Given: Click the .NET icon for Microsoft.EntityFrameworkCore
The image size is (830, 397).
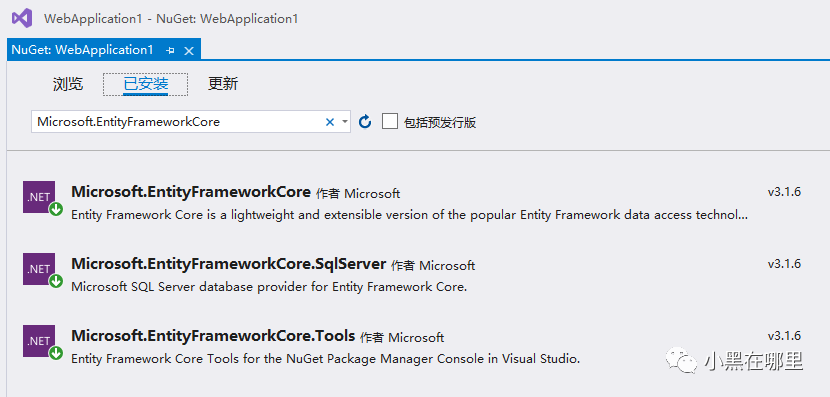Looking at the screenshot, I should click(39, 197).
